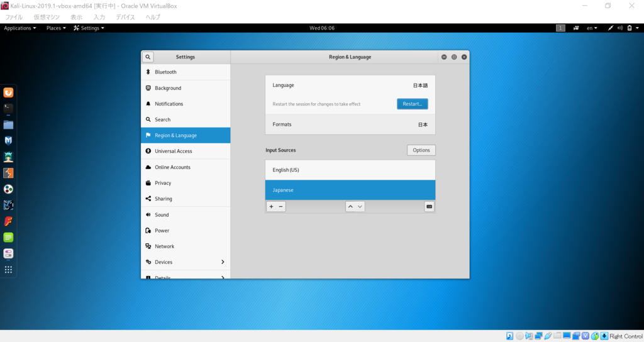Click the Restart... button

point(413,104)
